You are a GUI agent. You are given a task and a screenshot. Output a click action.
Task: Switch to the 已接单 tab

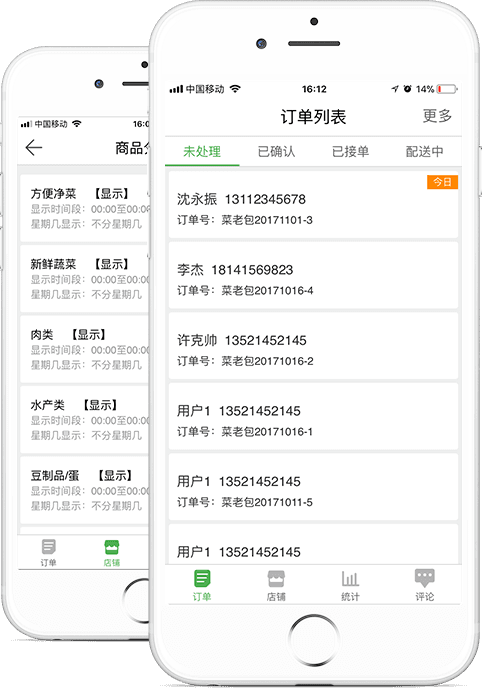pyautogui.click(x=350, y=151)
